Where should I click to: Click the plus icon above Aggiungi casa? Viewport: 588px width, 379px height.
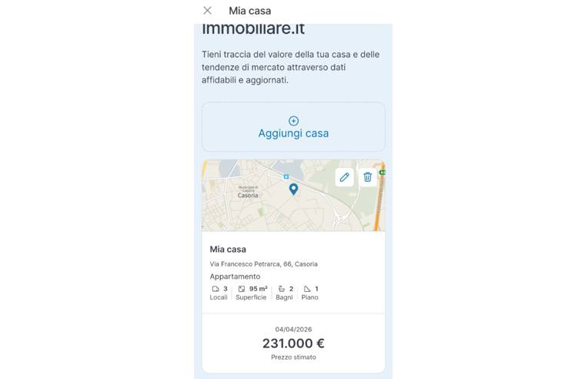(x=293, y=121)
